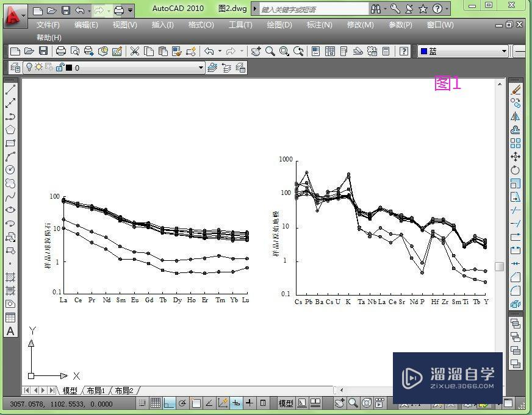
Task: Select the Erase modify tool
Action: (516, 90)
